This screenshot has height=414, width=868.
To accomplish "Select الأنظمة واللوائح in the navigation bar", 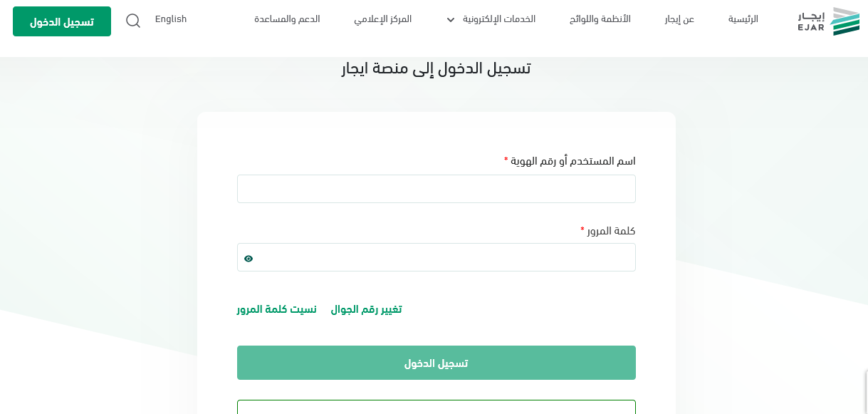I will [600, 19].
